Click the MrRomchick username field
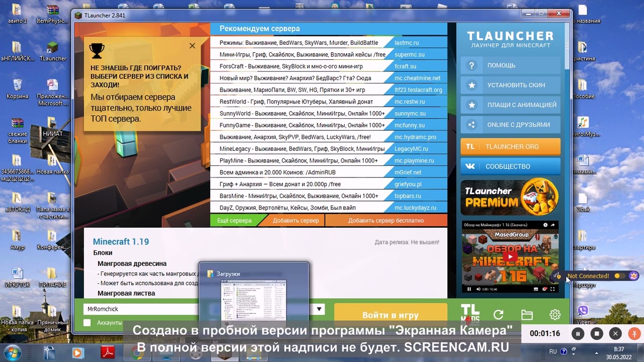Screen dimensions: 644x362 point(141,309)
